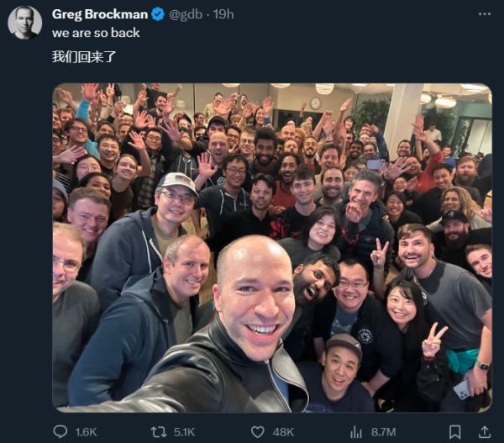Viewport: 504px width, 443px height.
Task: Click the 'we are so back' tweet text
Action: [x=96, y=33]
